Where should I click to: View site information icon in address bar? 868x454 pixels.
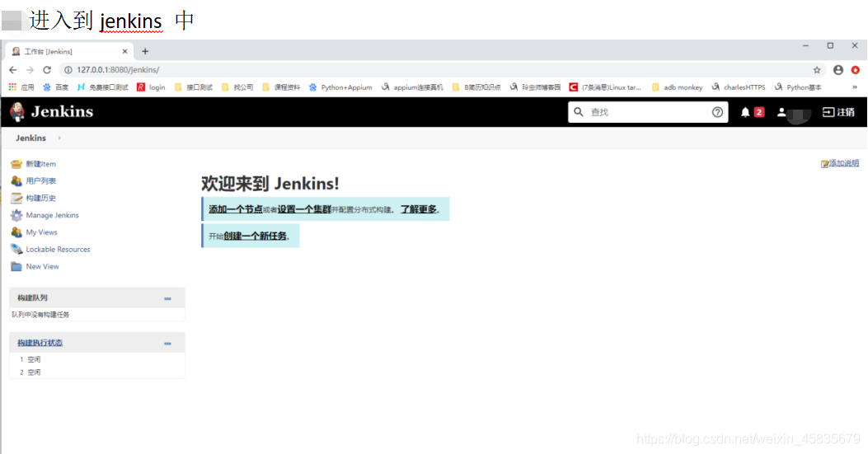pyautogui.click(x=68, y=70)
